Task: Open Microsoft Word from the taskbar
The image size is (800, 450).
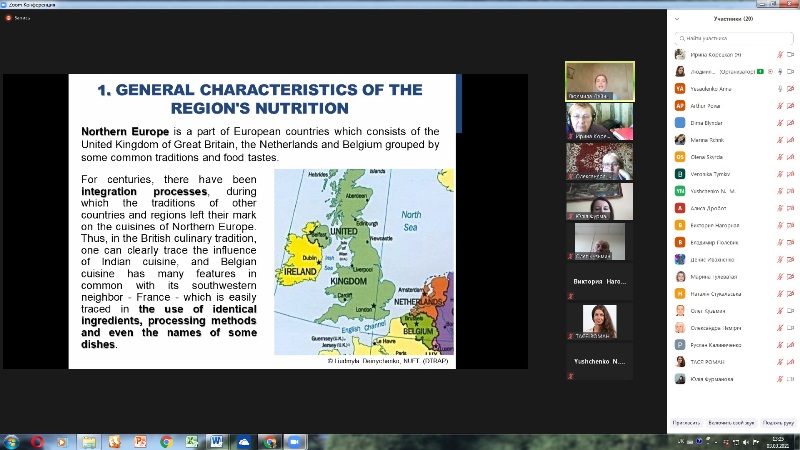Action: click(x=217, y=441)
